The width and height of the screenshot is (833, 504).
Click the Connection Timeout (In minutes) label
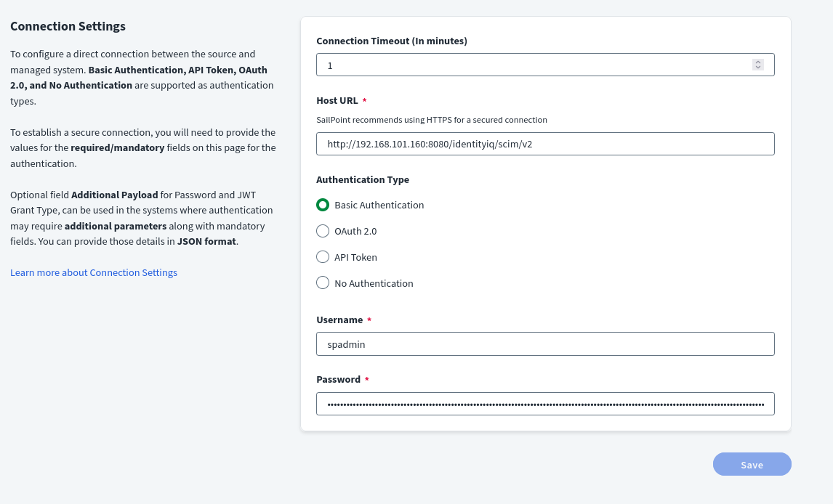pyautogui.click(x=392, y=41)
